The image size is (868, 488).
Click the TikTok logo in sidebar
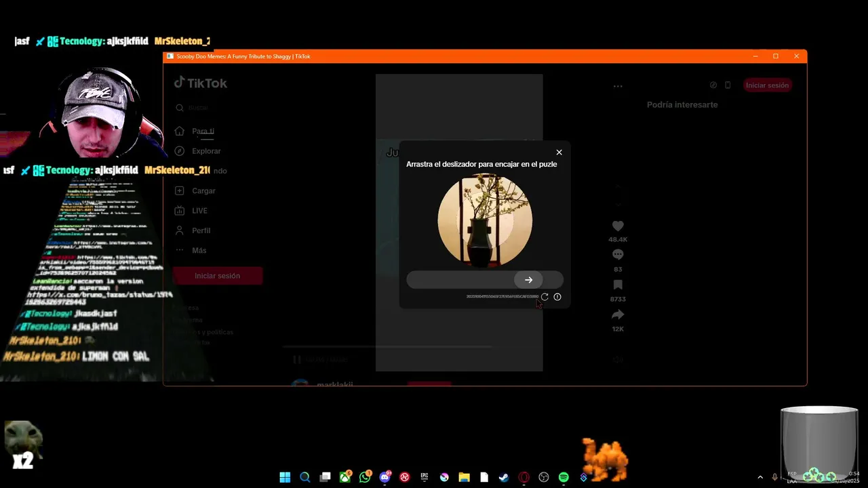point(201,83)
